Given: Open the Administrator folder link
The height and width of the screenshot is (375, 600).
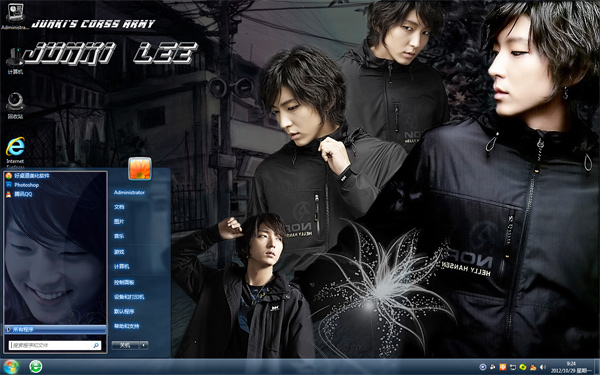Looking at the screenshot, I should point(129,192).
